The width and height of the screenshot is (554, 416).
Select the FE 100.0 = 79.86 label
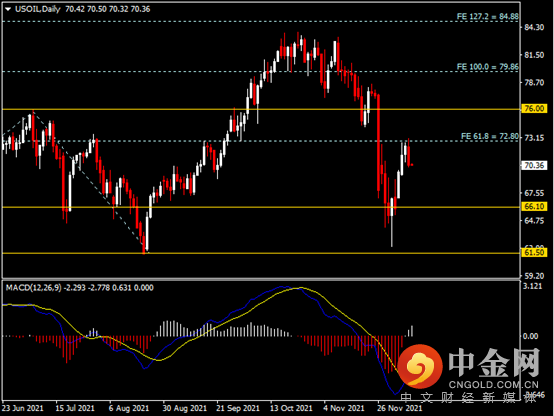tap(488, 66)
